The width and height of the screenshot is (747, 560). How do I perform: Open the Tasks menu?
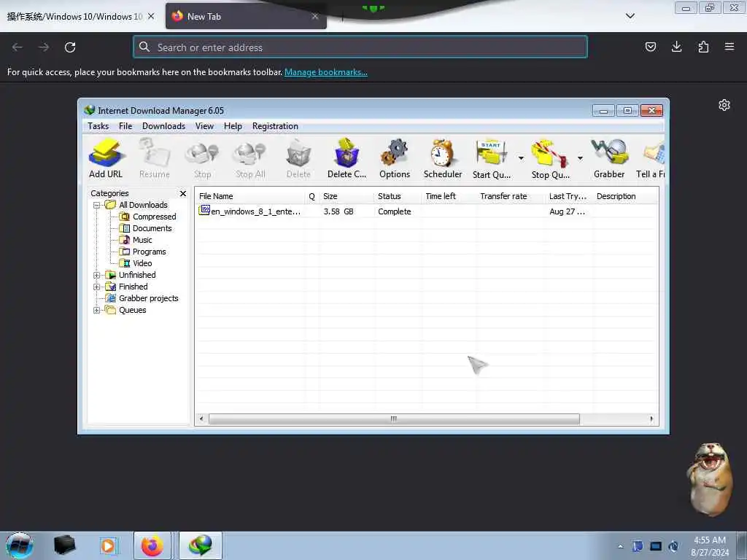pyautogui.click(x=98, y=126)
